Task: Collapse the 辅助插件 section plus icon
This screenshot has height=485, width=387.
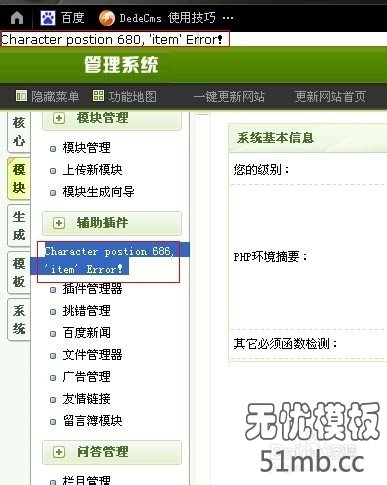Action: (x=59, y=223)
